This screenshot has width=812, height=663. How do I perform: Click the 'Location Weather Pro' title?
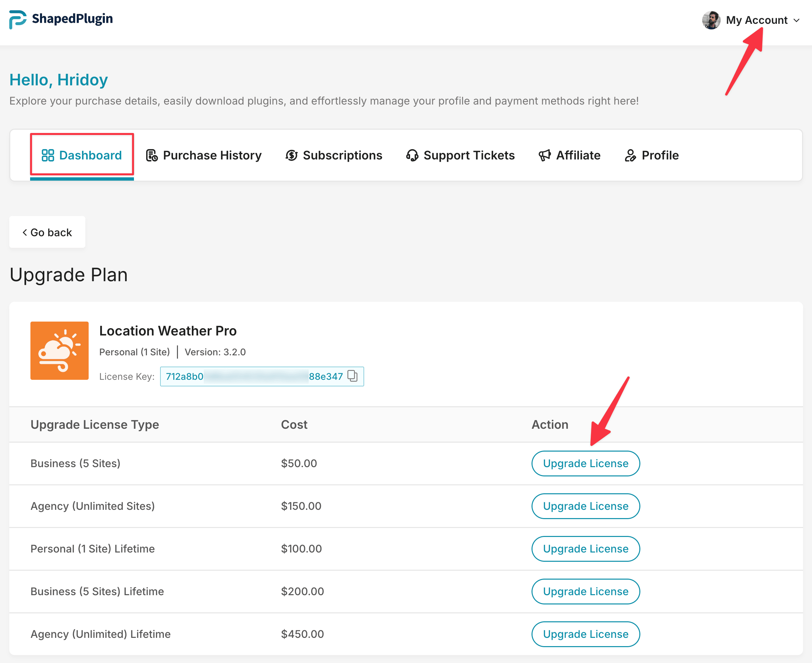pos(168,331)
